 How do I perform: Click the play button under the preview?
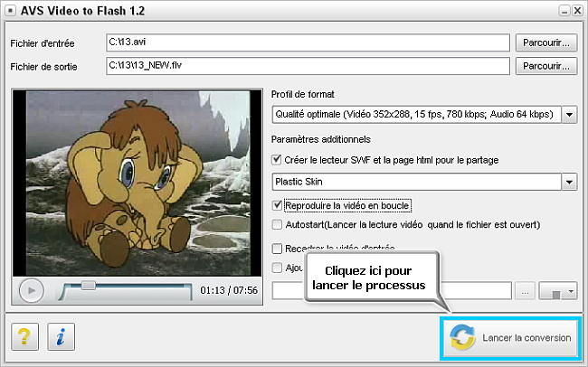pos(32,290)
